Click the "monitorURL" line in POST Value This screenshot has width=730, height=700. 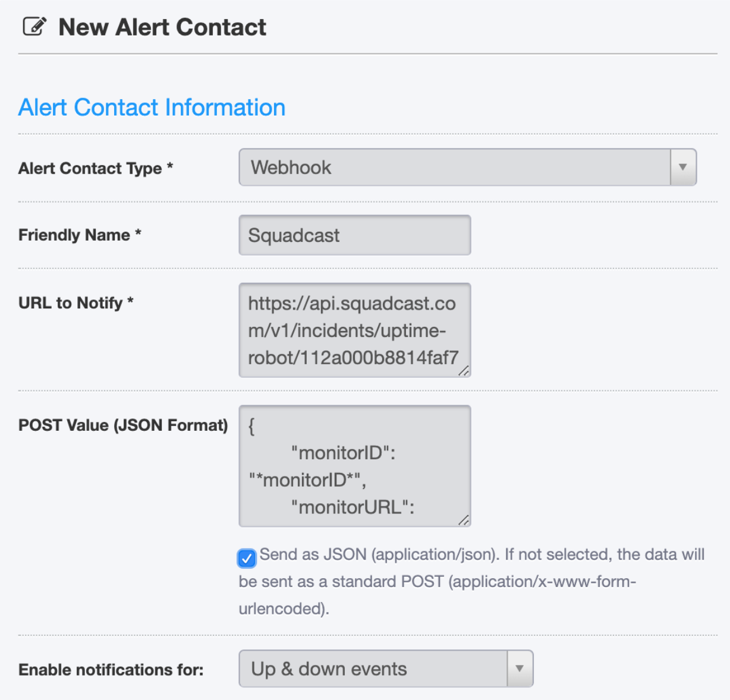pos(353,507)
